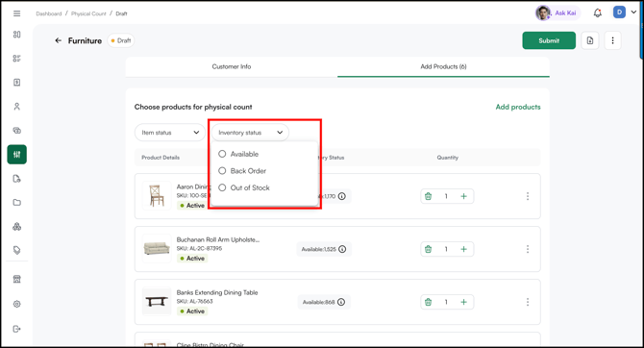The image size is (644, 348).
Task: Open the coins icon in the sidebar
Action: 17,130
